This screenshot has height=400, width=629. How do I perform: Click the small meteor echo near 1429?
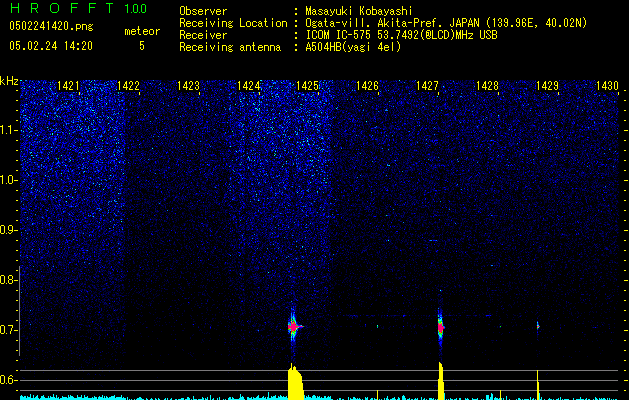pos(538,326)
